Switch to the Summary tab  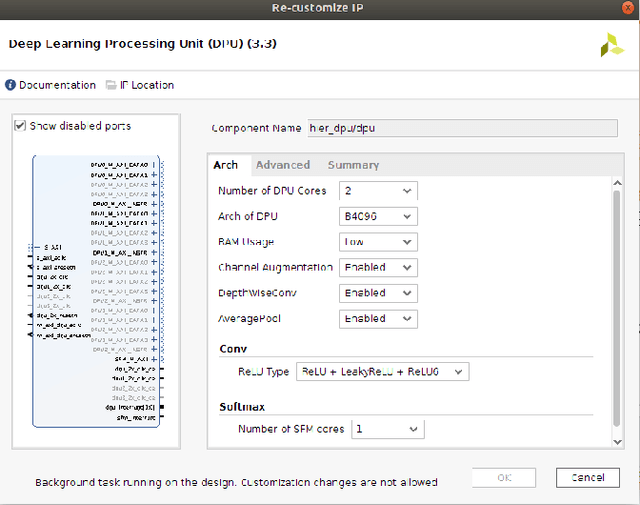coord(353,165)
